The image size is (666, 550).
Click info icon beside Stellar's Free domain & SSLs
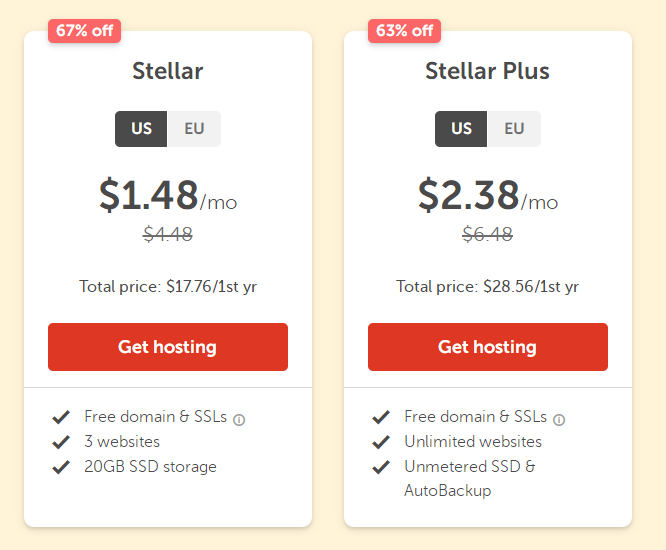[239, 420]
